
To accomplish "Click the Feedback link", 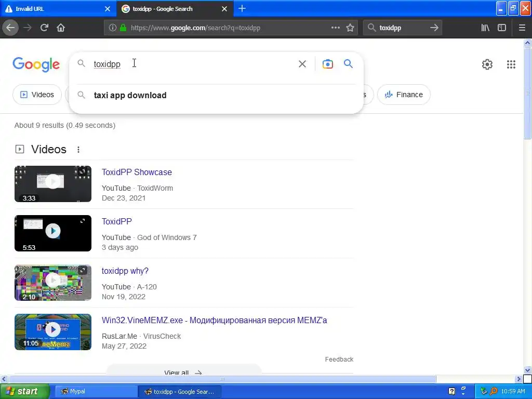I will click(339, 360).
